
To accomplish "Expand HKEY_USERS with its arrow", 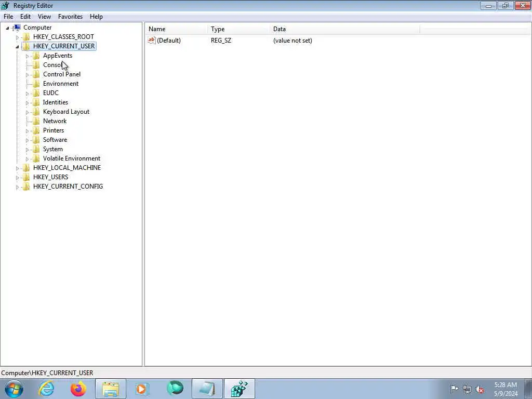I will [x=17, y=178].
